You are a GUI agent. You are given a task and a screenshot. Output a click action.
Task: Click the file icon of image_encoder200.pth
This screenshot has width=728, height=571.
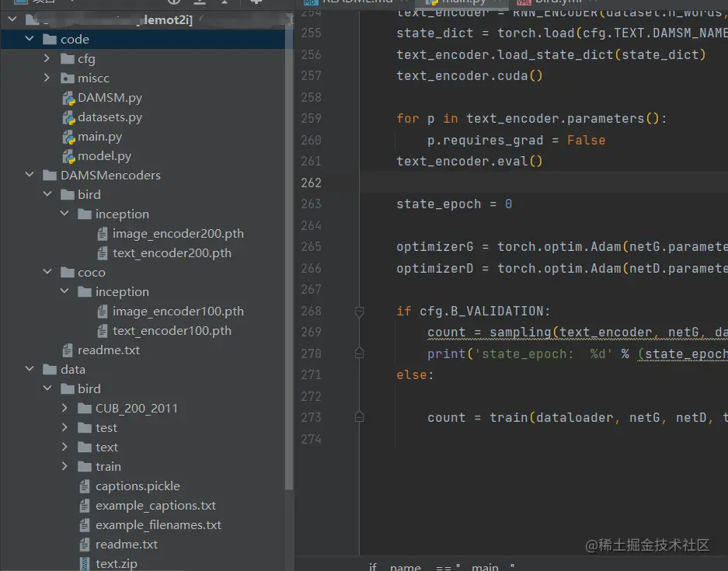click(103, 234)
